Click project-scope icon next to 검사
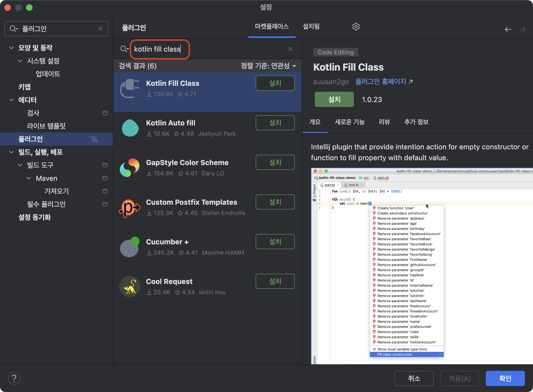The height and width of the screenshot is (392, 533). [x=105, y=113]
